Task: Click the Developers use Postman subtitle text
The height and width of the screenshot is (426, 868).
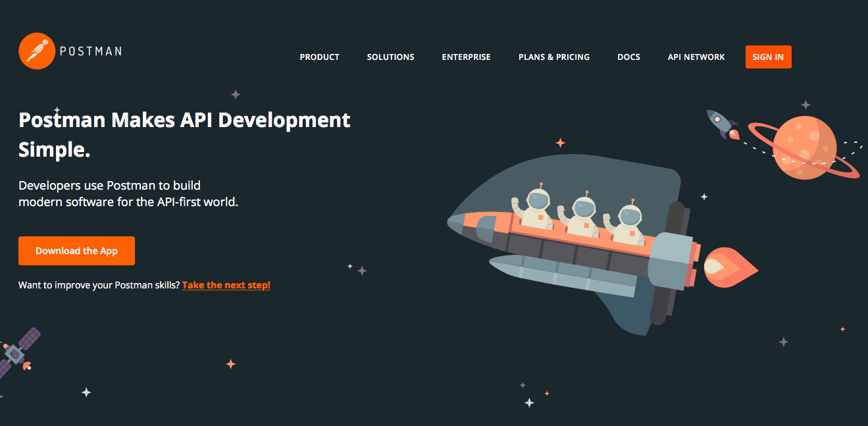Action: pos(128,194)
